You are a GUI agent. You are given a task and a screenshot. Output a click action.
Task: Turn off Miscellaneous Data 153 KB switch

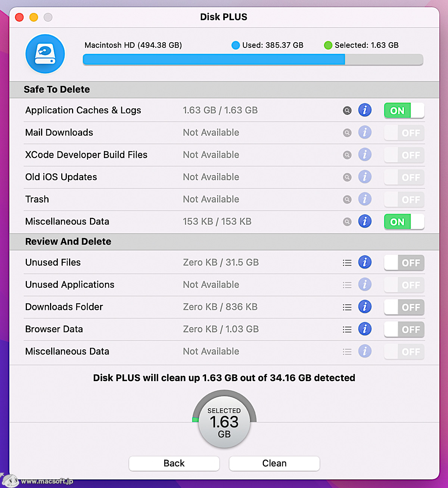(404, 222)
